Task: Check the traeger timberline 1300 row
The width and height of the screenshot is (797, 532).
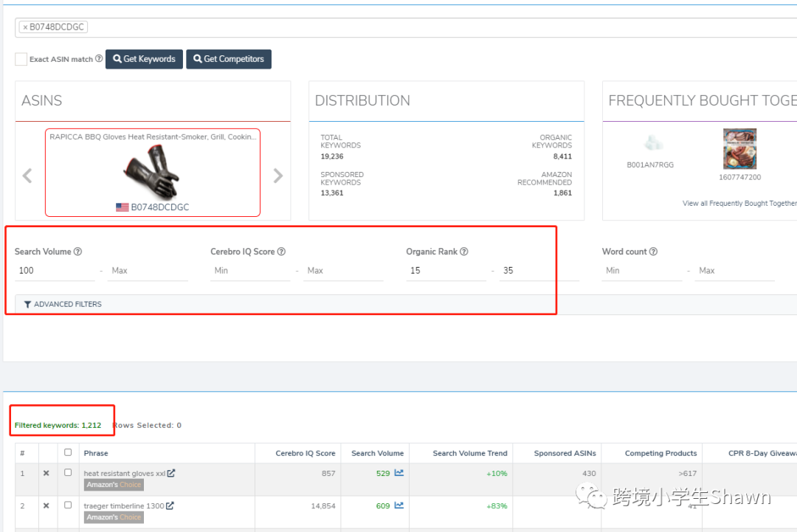Action: pos(68,505)
